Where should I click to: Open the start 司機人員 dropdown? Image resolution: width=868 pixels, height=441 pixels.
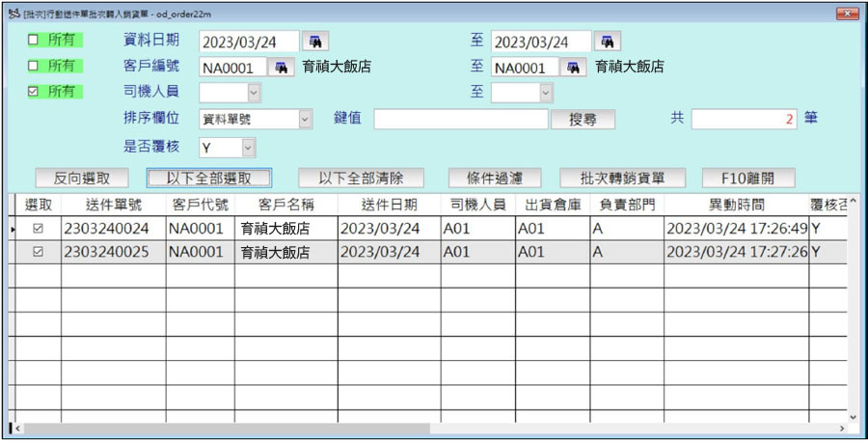pos(254,93)
